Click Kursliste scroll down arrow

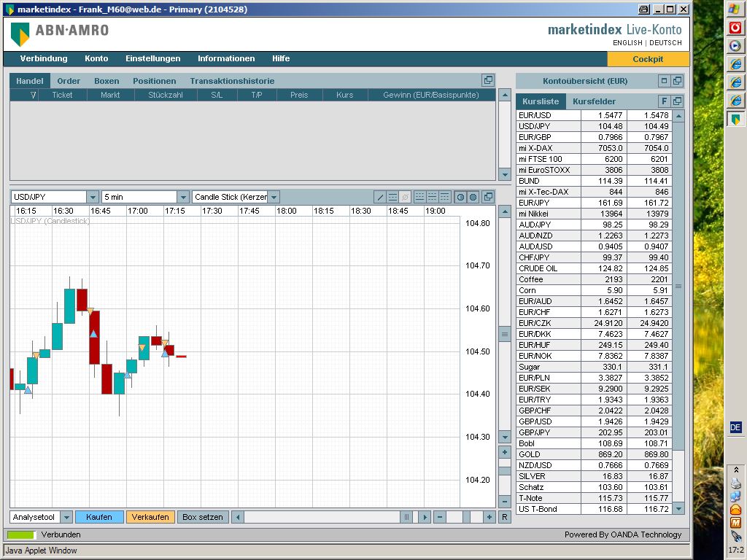[x=679, y=508]
